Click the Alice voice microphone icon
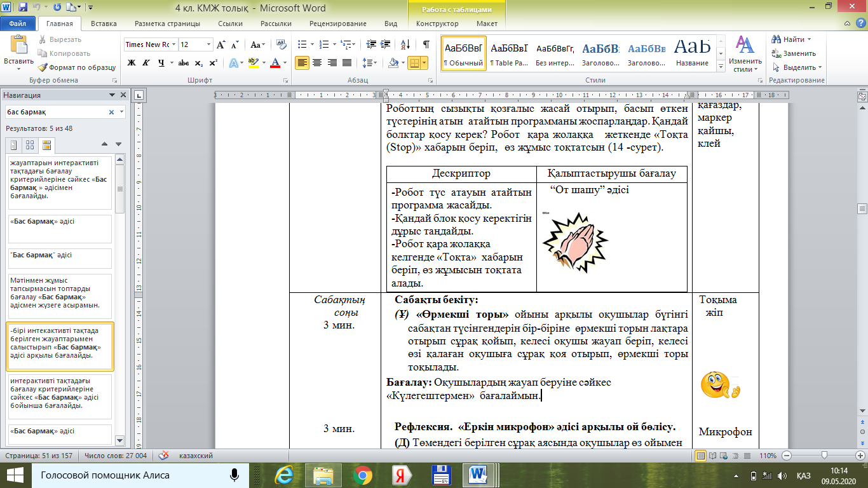Screen dimensions: 868x488 pos(234,475)
